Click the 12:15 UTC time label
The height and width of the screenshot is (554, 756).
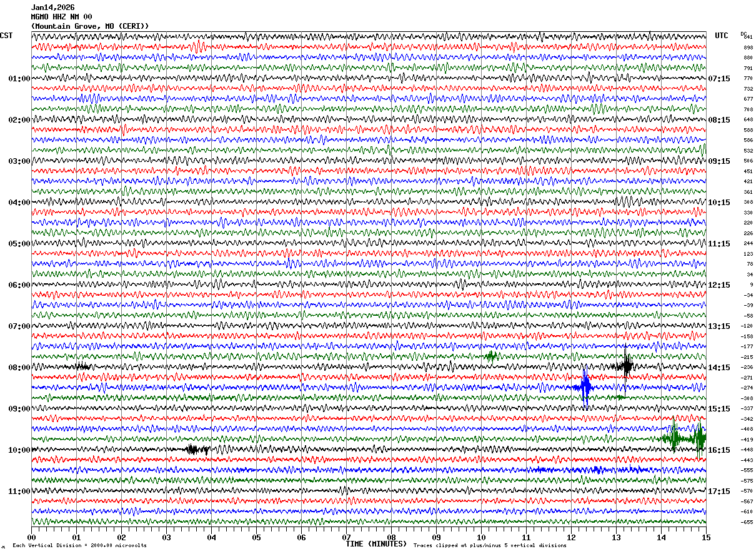pyautogui.click(x=719, y=285)
